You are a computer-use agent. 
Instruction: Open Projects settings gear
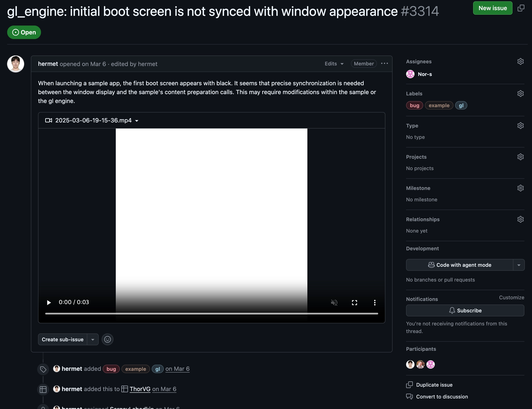click(521, 157)
